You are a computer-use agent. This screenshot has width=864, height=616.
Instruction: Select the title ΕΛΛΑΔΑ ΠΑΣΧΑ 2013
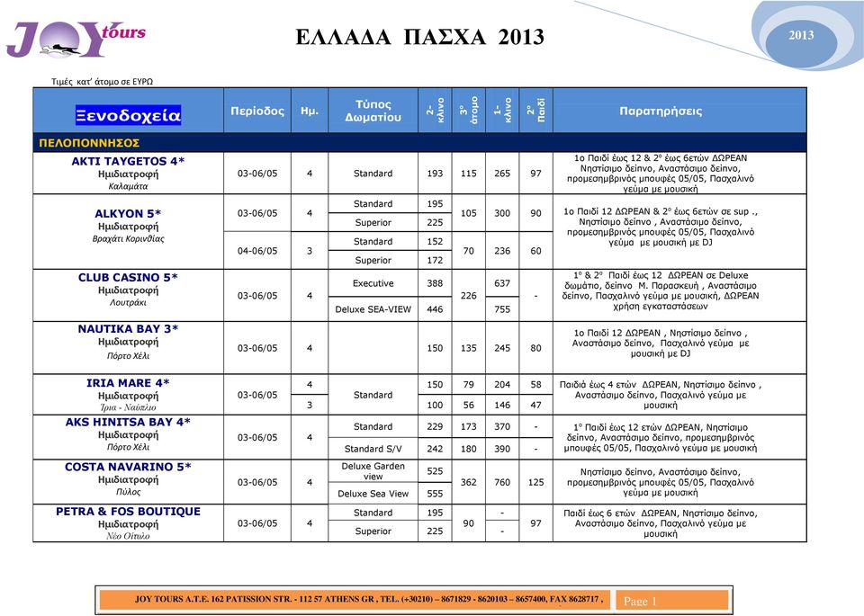tap(419, 38)
